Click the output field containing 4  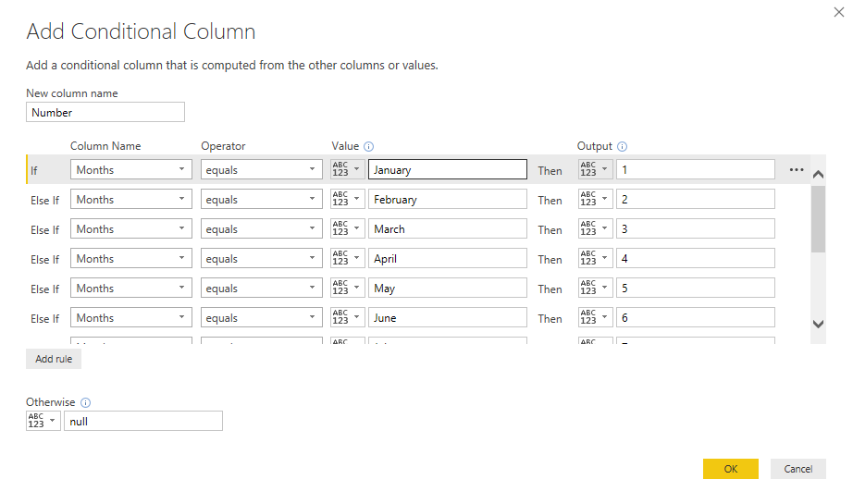click(x=696, y=258)
